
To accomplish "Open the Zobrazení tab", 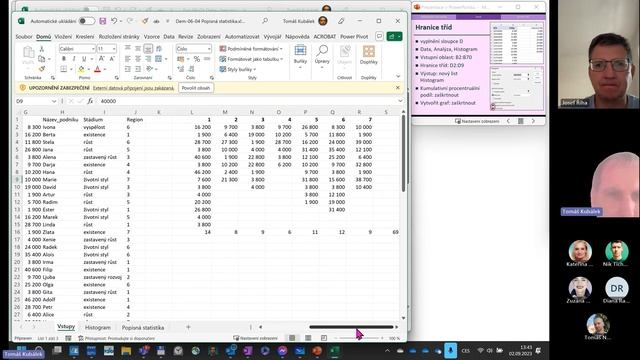I will tap(209, 36).
